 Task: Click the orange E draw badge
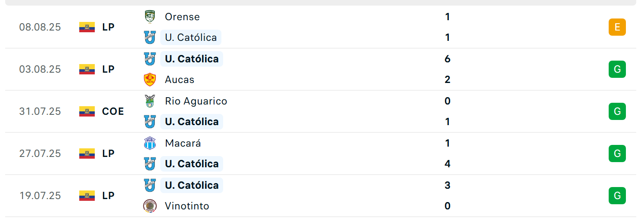(x=617, y=27)
